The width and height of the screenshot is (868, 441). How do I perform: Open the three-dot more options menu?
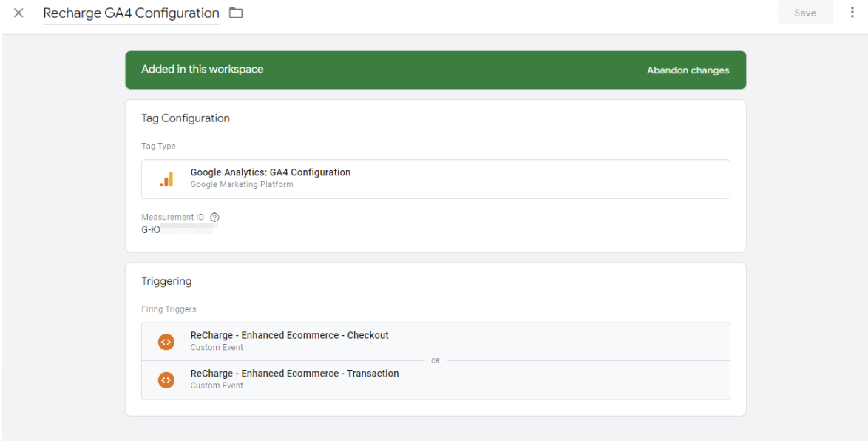(x=852, y=13)
